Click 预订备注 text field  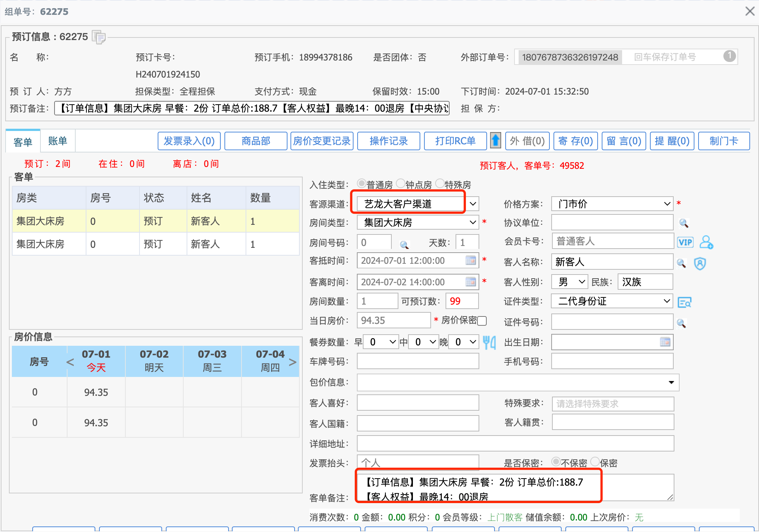252,108
